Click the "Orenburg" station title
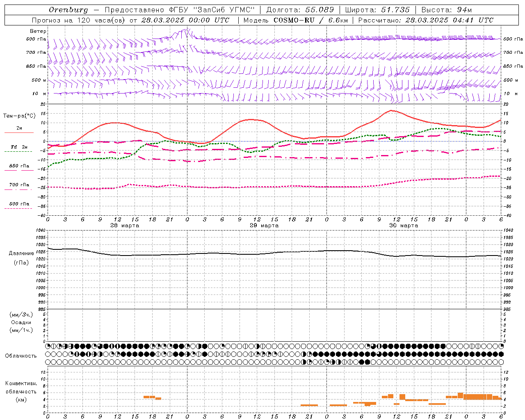525x420 pixels. tap(68, 10)
